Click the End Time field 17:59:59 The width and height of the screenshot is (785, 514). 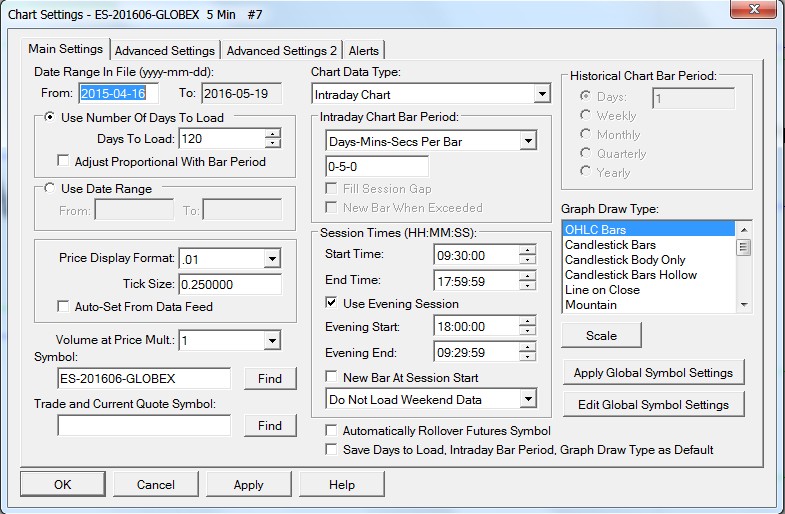coord(476,281)
